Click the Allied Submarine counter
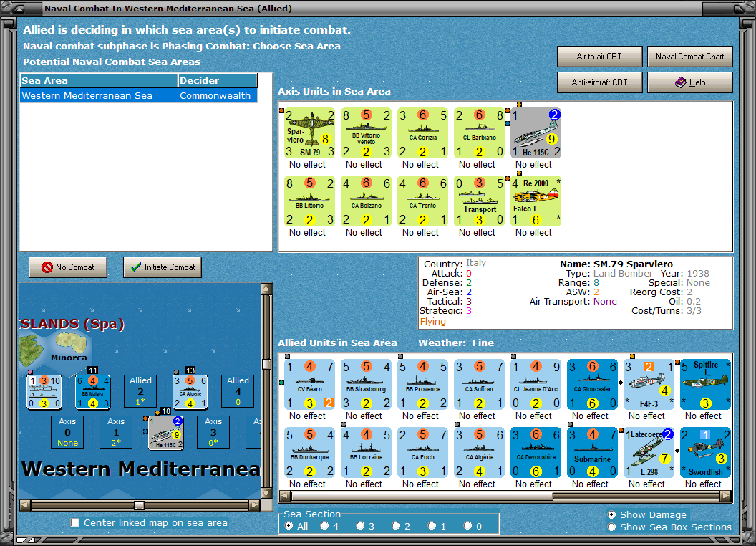 [592, 451]
